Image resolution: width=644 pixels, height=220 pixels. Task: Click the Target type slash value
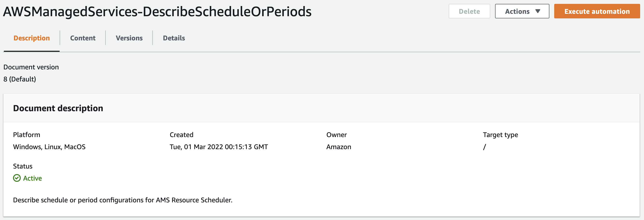click(x=485, y=147)
